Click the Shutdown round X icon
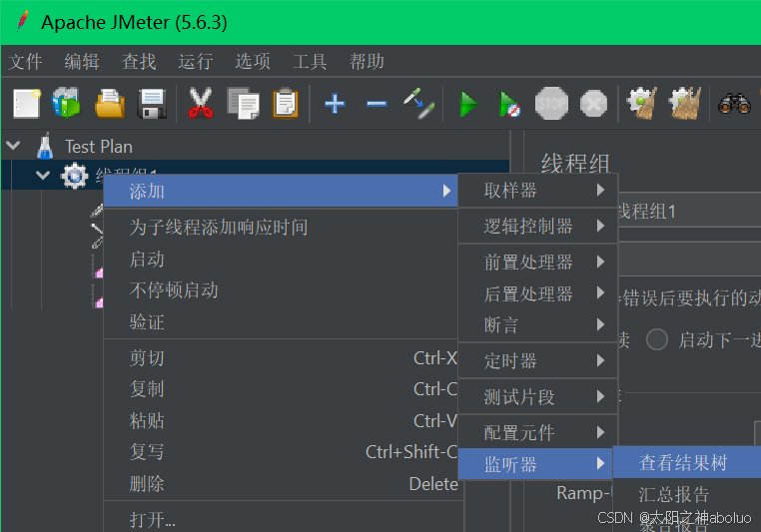 click(593, 103)
